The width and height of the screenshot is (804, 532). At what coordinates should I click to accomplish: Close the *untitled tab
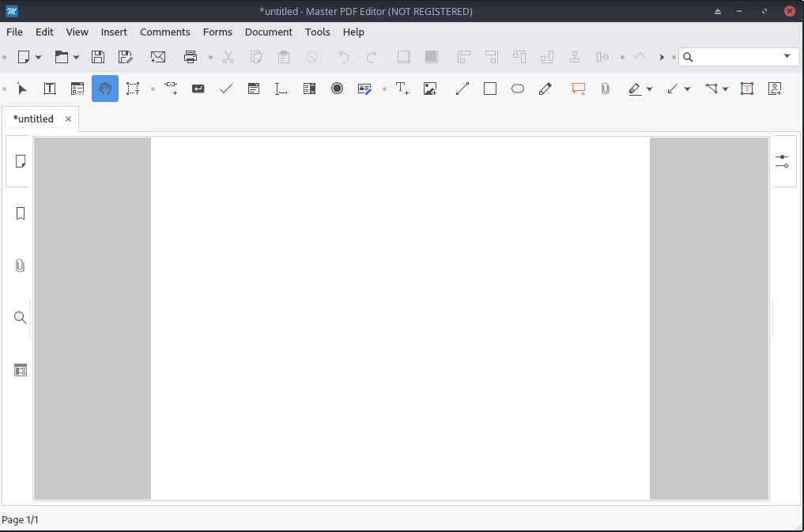pos(69,119)
